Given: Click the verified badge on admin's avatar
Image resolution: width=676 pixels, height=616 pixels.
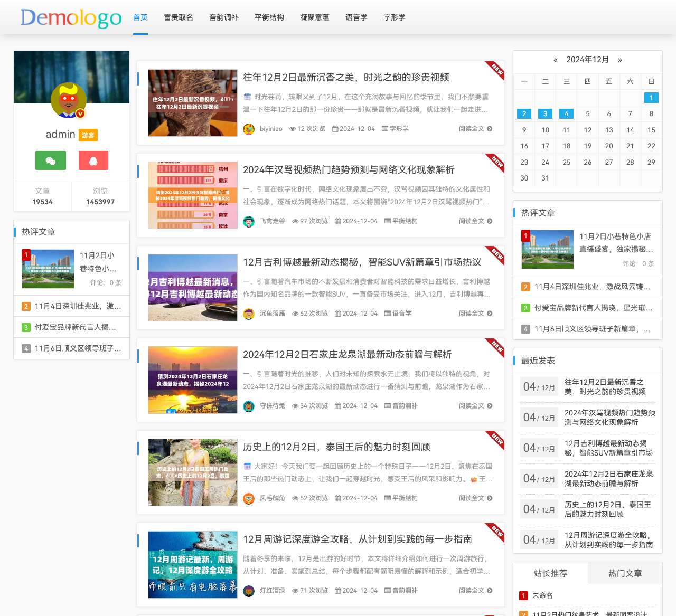Looking at the screenshot, I should click(x=79, y=112).
